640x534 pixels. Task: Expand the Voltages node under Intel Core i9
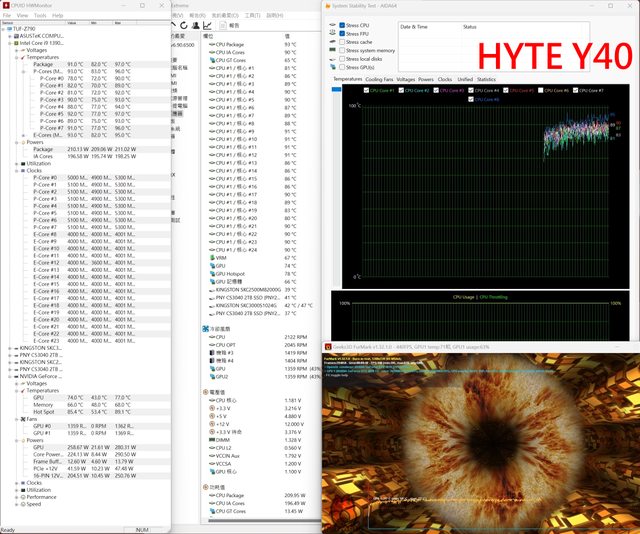click(x=14, y=50)
